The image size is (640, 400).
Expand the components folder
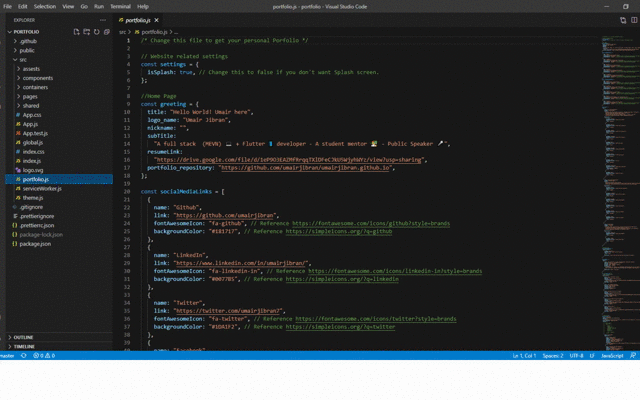click(38, 78)
